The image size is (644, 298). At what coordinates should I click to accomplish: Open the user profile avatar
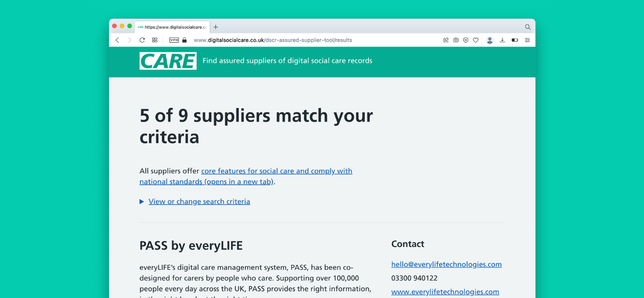point(490,40)
